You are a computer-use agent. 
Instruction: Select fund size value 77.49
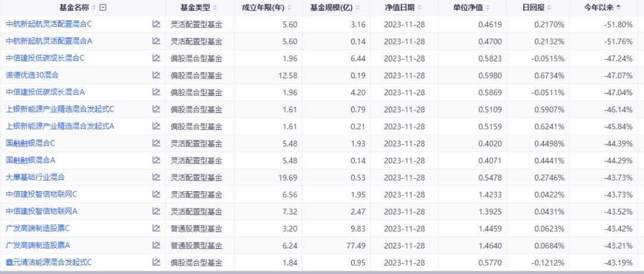[x=356, y=245]
